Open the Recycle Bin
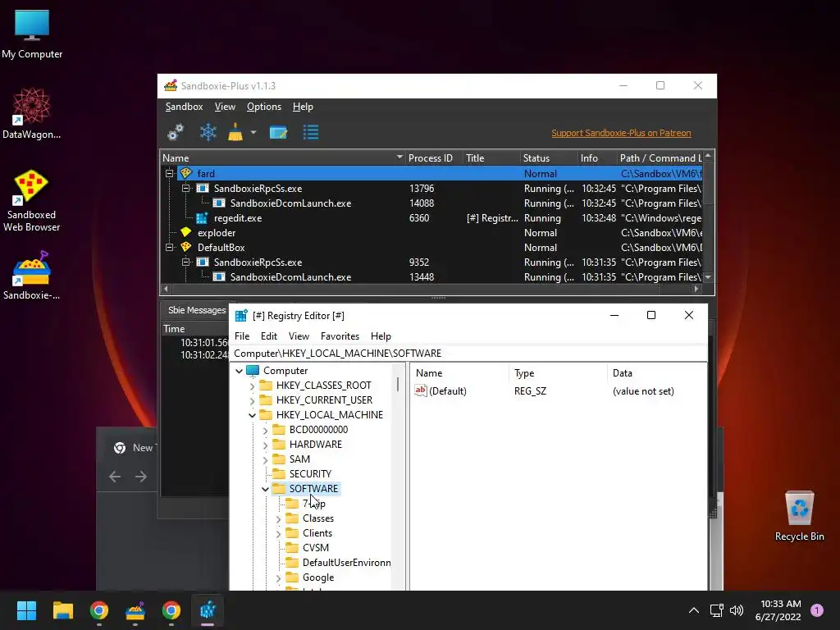This screenshot has height=630, width=840. (799, 515)
